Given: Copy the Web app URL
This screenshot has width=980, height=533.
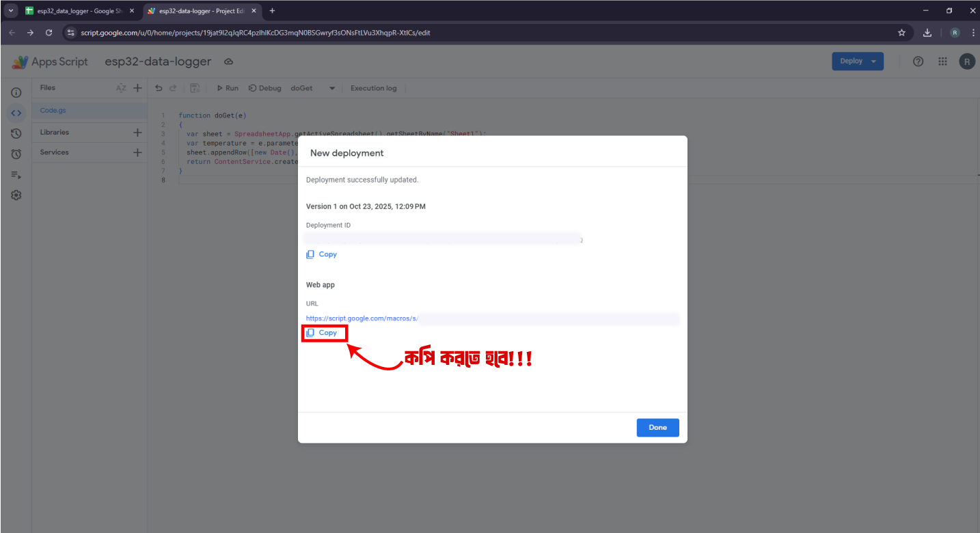Looking at the screenshot, I should (x=322, y=333).
